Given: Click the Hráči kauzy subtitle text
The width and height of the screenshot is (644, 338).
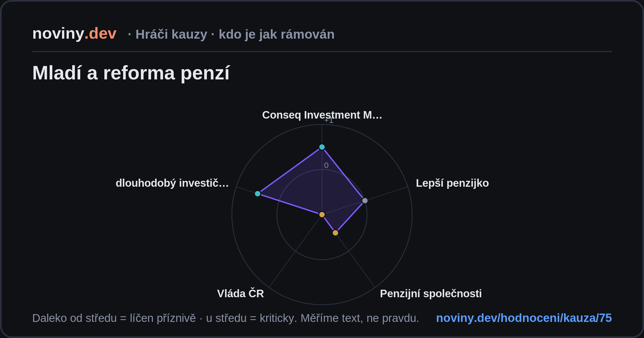Looking at the screenshot, I should (171, 34).
